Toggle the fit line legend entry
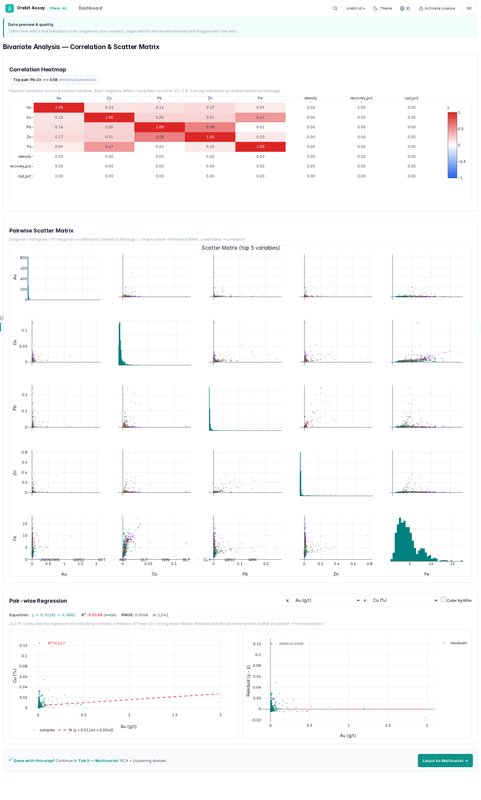Image resolution: width=481 pixels, height=800 pixels. (86, 730)
